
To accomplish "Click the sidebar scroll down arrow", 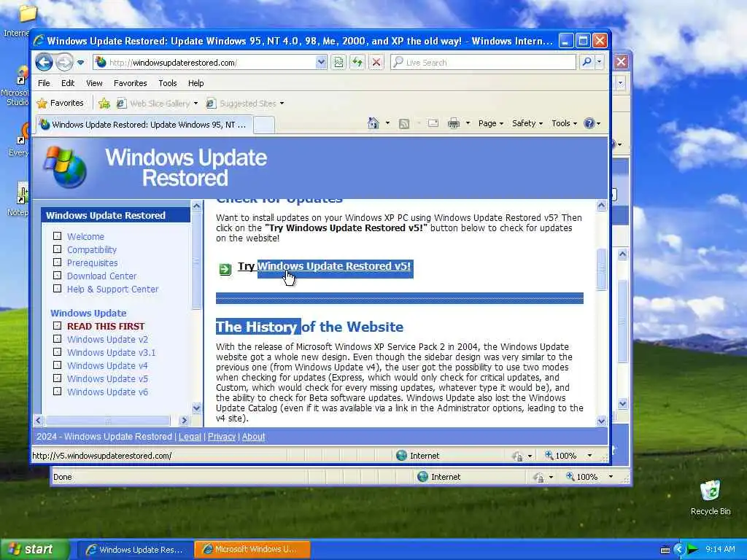I will (x=196, y=408).
